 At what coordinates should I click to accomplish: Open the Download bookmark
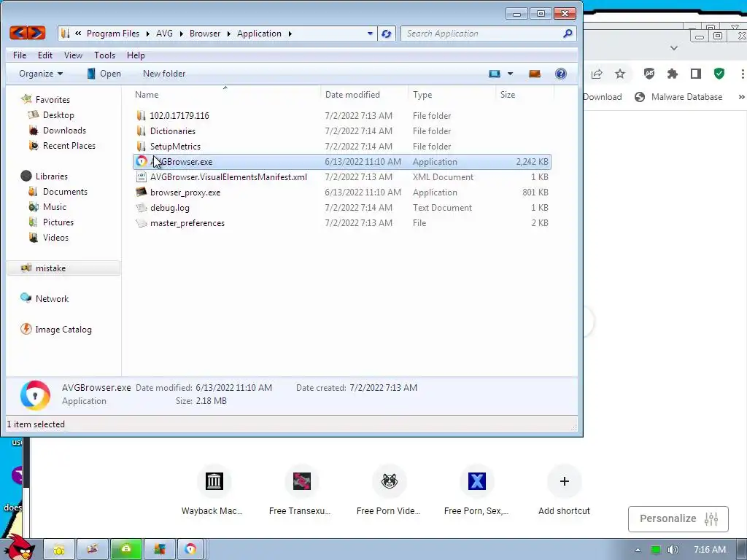click(x=602, y=97)
